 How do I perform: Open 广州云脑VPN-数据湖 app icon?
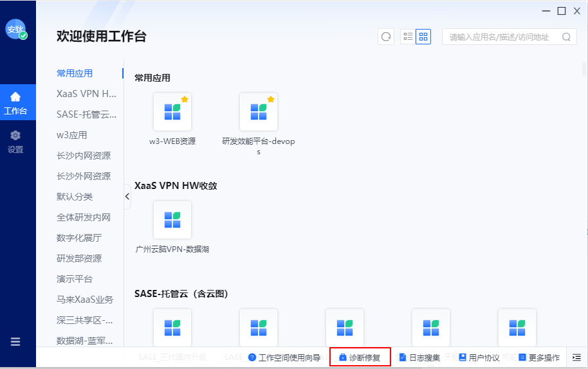click(x=172, y=220)
